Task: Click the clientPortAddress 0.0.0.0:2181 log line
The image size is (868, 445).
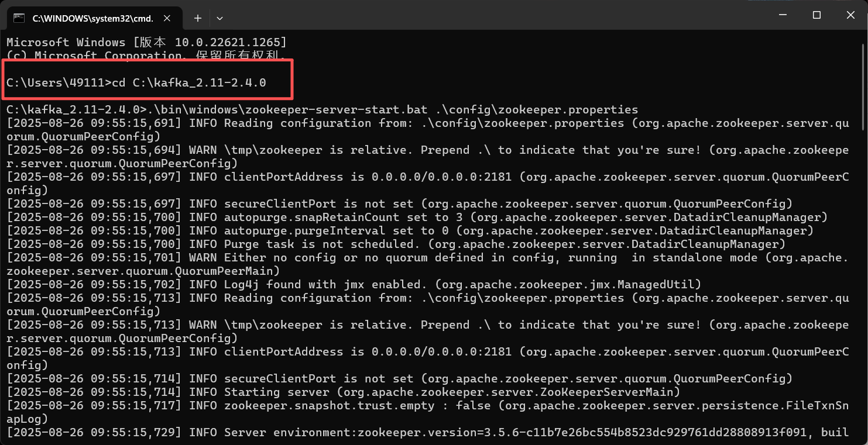Action: tap(410, 177)
